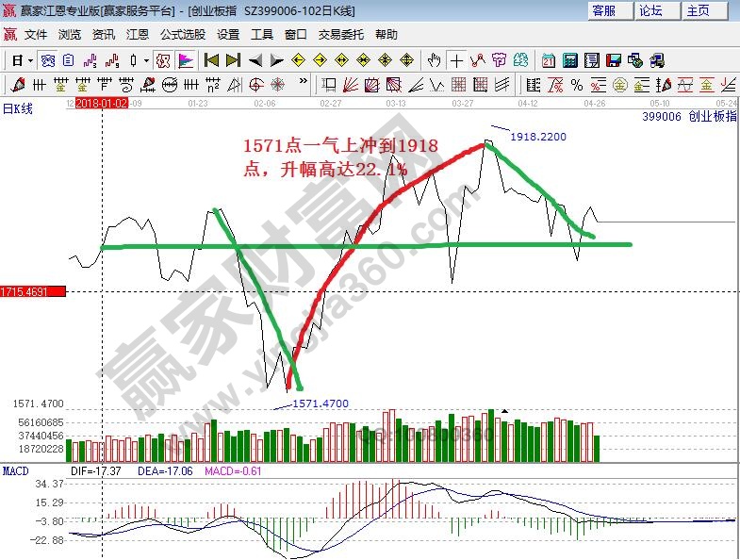Open the 公式选股 menu
Image resolution: width=740 pixels, height=560 pixels.
tap(182, 35)
